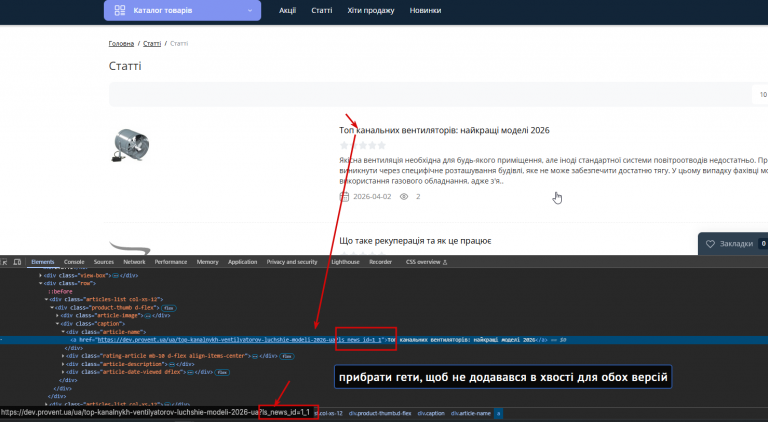This screenshot has height=422, width=768.
Task: Activate the DevTools inspect element picker icon
Action: coord(4,262)
